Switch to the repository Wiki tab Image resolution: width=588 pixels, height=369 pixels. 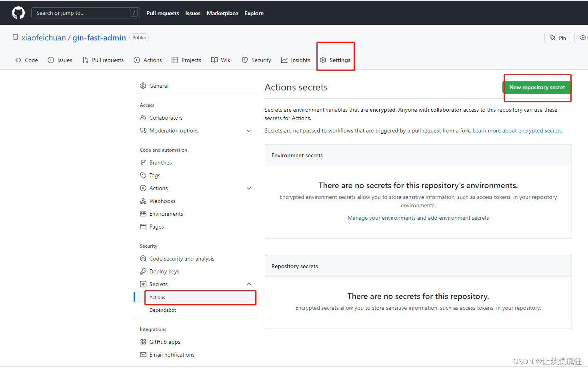[222, 60]
